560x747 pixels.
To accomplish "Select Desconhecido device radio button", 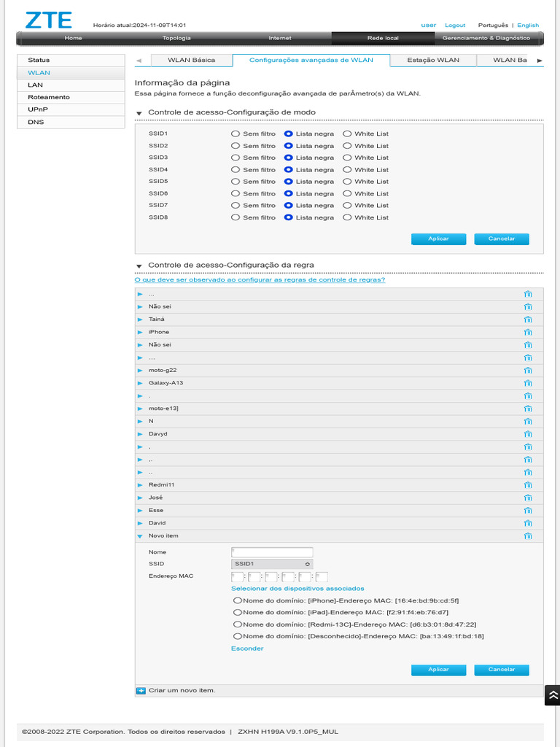I will tap(237, 636).
